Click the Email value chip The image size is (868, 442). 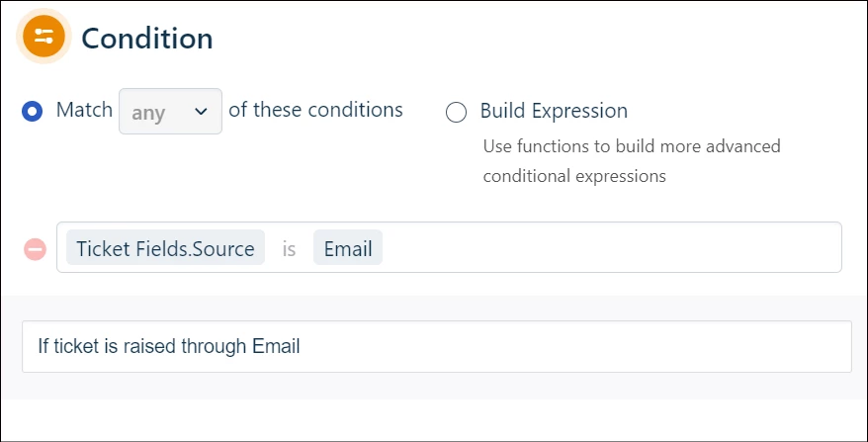pyautogui.click(x=348, y=249)
